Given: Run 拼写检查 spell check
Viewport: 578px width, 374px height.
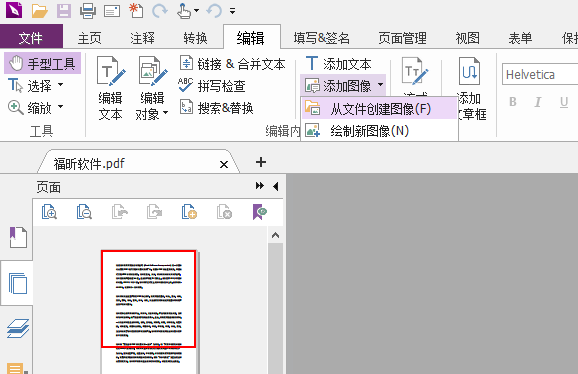Looking at the screenshot, I should coord(212,85).
